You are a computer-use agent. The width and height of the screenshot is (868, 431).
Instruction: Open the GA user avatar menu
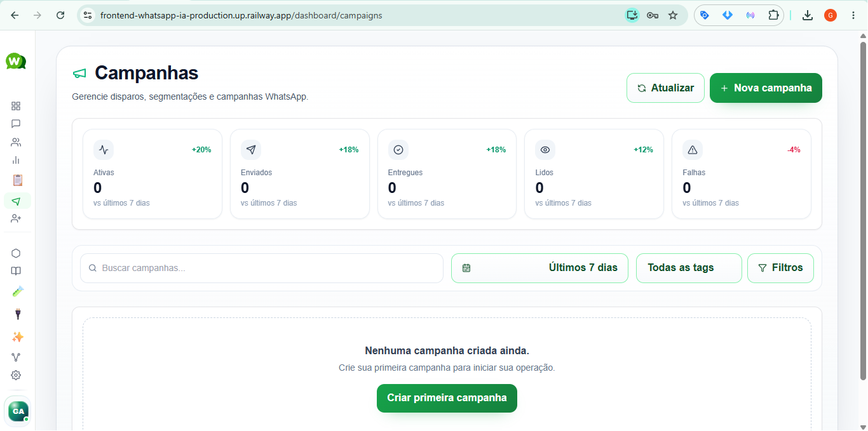17,411
